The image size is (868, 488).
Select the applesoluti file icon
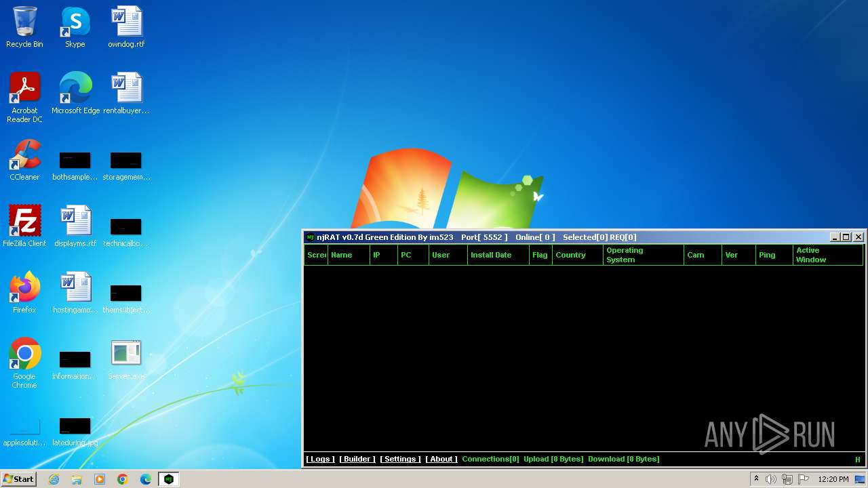point(24,432)
